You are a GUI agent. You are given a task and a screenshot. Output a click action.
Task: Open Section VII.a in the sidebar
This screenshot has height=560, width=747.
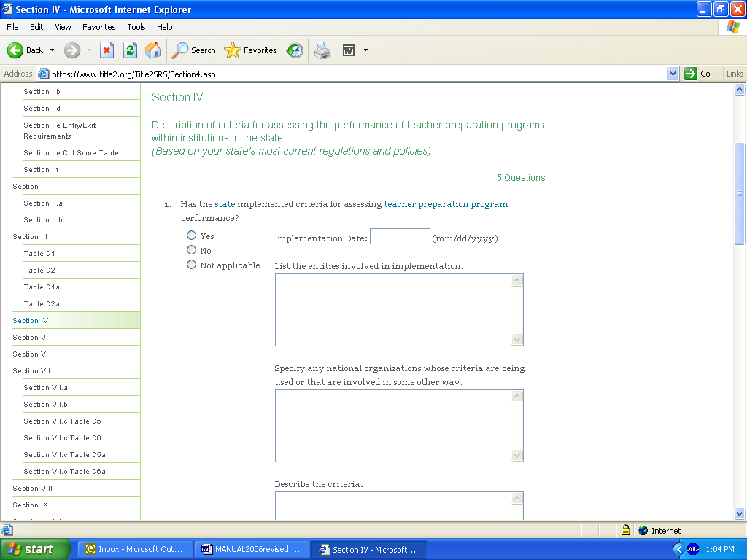point(45,388)
